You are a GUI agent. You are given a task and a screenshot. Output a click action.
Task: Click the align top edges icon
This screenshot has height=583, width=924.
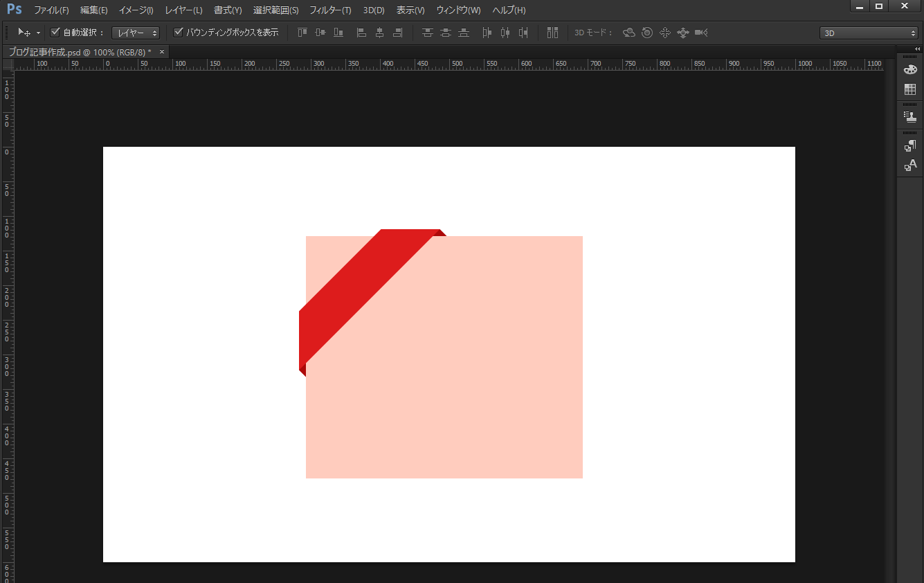tap(302, 33)
